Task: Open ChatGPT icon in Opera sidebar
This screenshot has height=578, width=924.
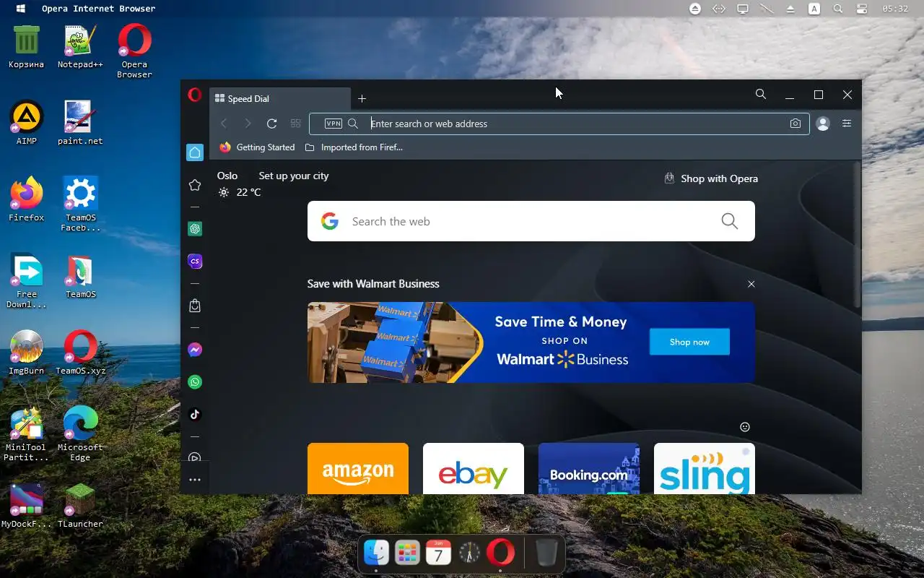Action: (194, 229)
